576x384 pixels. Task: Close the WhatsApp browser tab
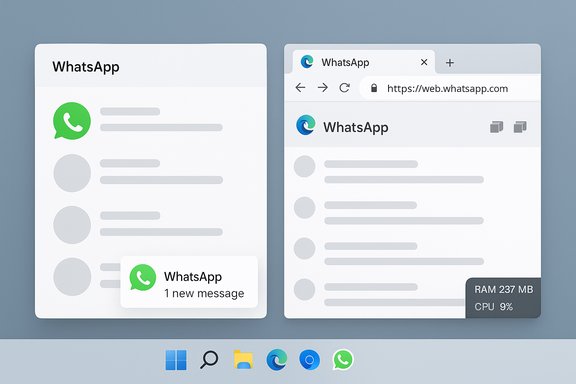click(424, 62)
